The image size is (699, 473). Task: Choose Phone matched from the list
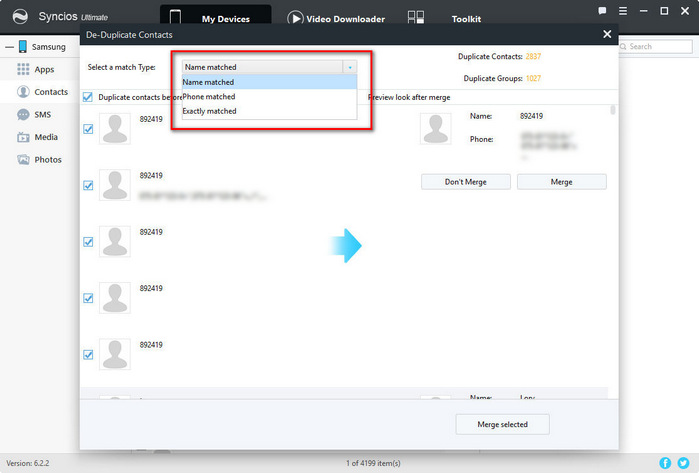click(269, 97)
